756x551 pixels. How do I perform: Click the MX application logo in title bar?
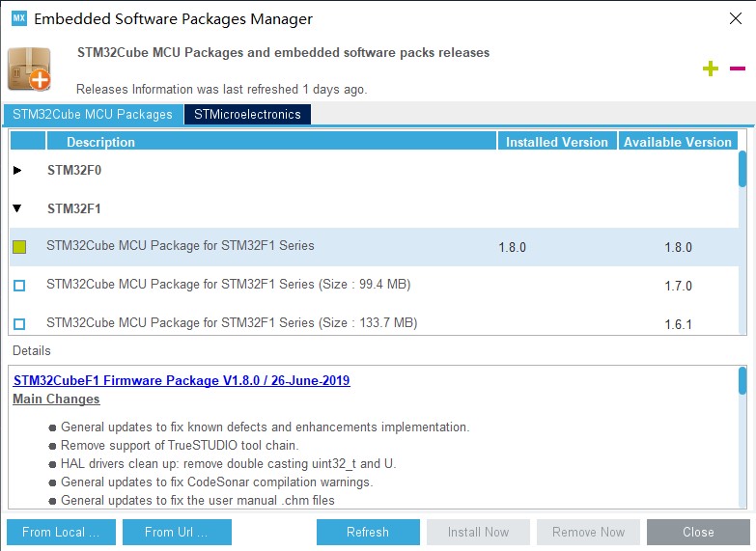tap(19, 18)
